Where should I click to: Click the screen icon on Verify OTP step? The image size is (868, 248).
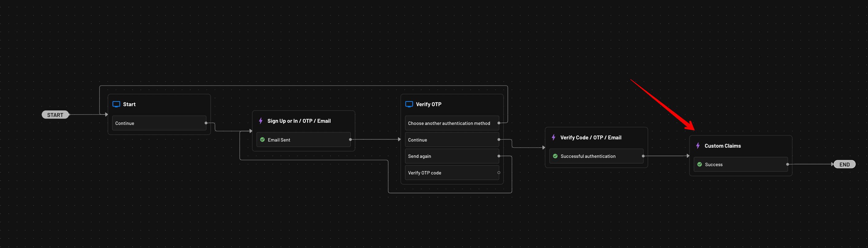409,104
